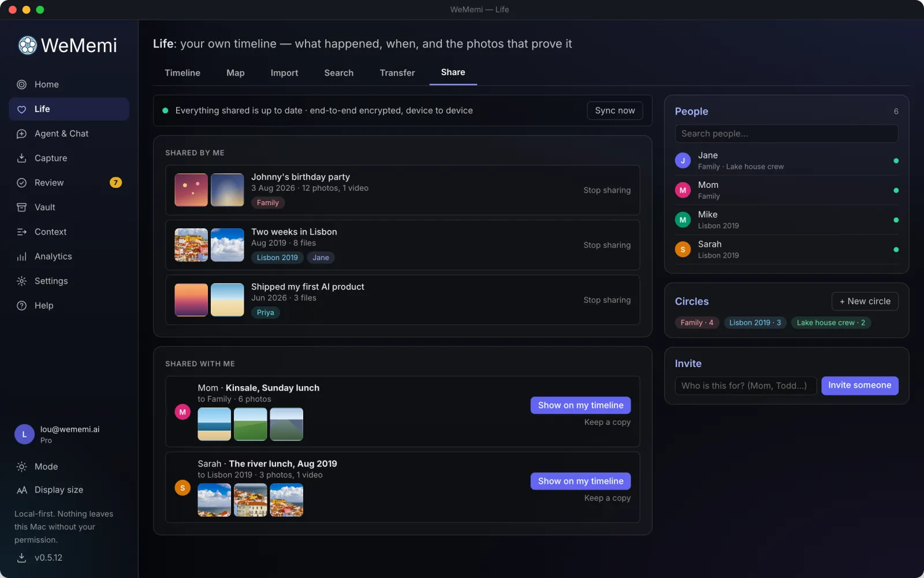
Task: Show Mom's Kinsale lunch on my timeline
Action: pos(580,405)
